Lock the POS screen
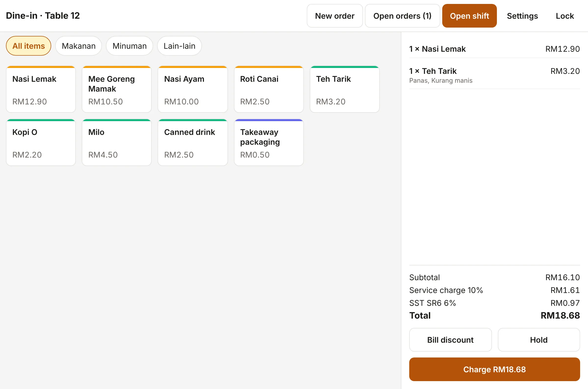 [x=564, y=16]
